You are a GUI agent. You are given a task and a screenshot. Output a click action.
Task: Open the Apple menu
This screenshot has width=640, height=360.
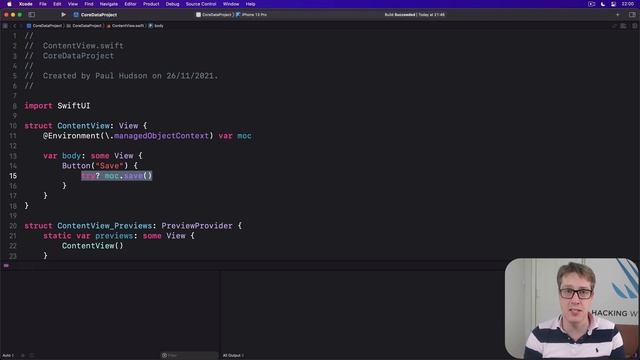(9, 4)
